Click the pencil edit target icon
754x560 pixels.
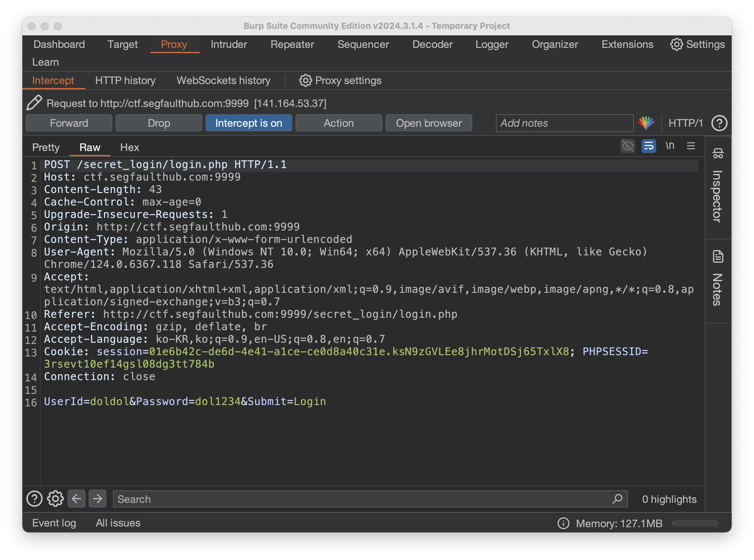34,103
